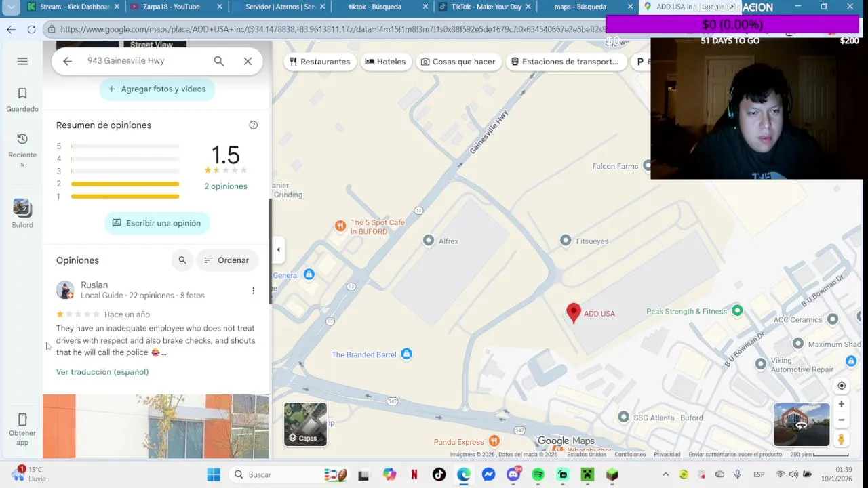Viewport: 868px width, 488px height.
Task: Clear the search with the X icon
Action: 248,61
